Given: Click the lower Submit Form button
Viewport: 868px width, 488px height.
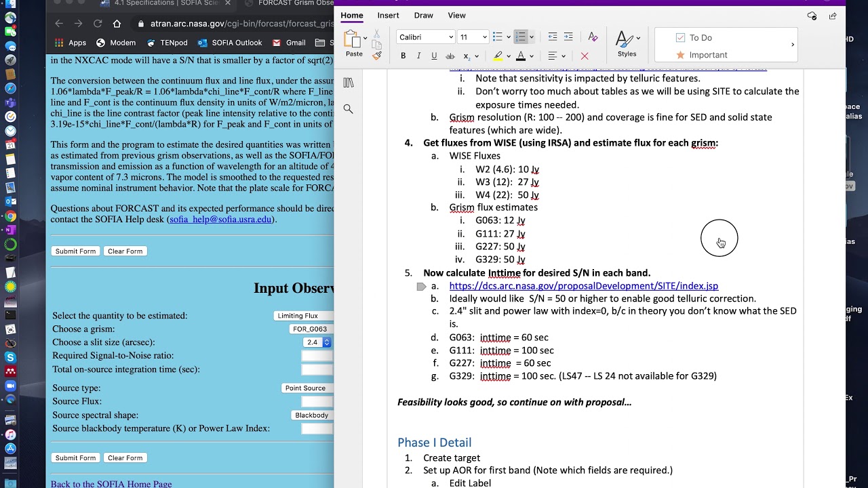Looking at the screenshot, I should 76,458.
